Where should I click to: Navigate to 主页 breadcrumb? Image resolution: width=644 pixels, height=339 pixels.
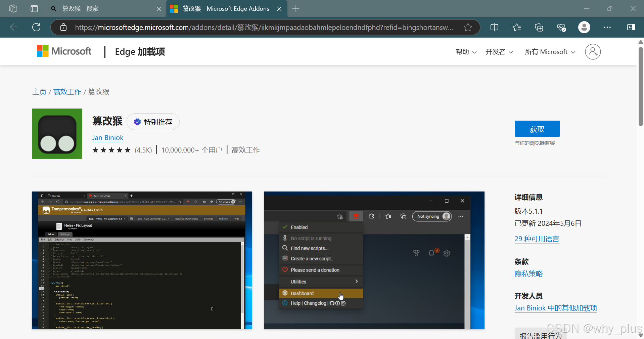pos(39,92)
